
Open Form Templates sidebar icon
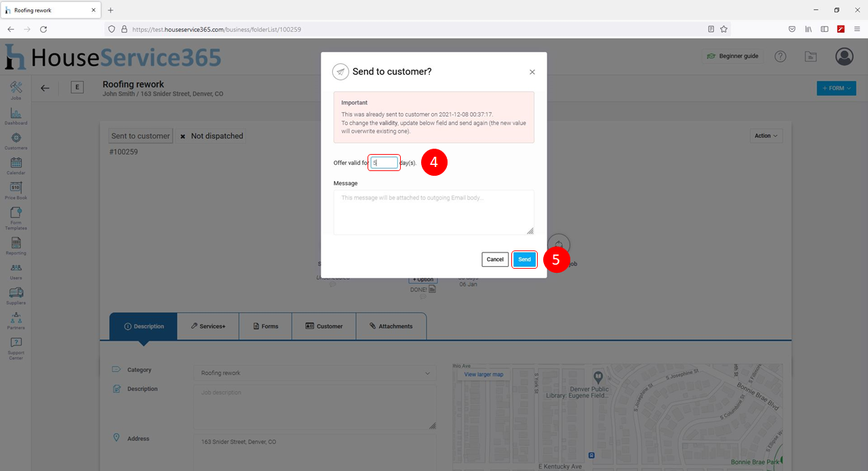tap(16, 216)
